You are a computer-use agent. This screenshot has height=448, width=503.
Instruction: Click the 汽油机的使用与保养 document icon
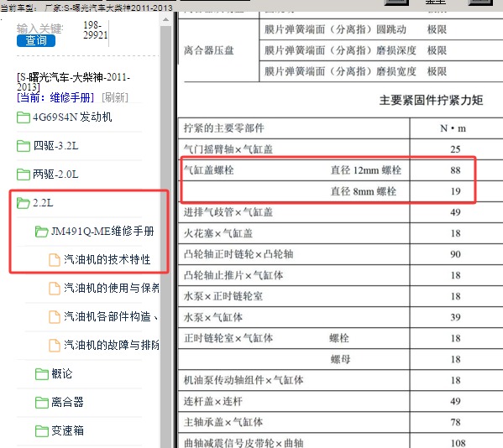[55, 289]
